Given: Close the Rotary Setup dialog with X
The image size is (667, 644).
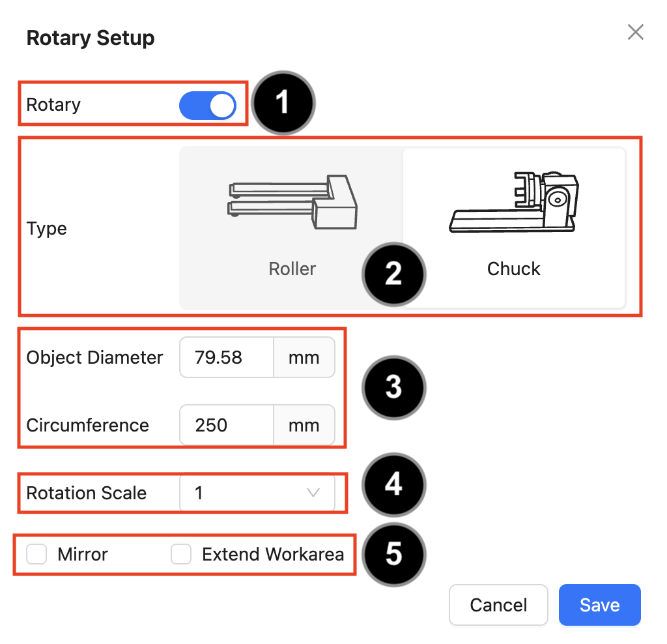Looking at the screenshot, I should tap(636, 32).
